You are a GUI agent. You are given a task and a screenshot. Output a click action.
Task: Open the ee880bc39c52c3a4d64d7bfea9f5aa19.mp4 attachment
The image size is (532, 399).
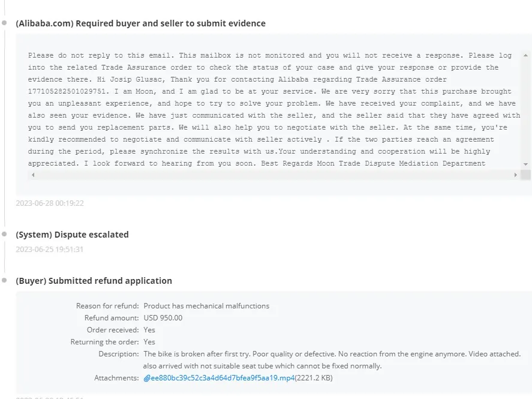click(222, 378)
